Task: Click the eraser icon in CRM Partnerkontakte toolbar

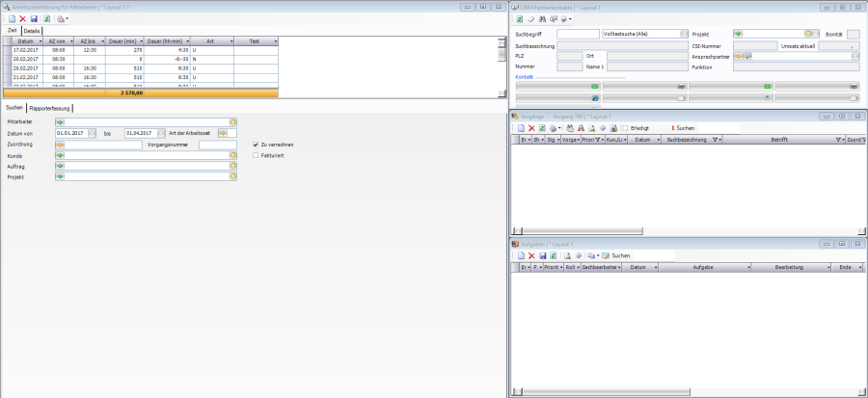Action: [x=530, y=18]
